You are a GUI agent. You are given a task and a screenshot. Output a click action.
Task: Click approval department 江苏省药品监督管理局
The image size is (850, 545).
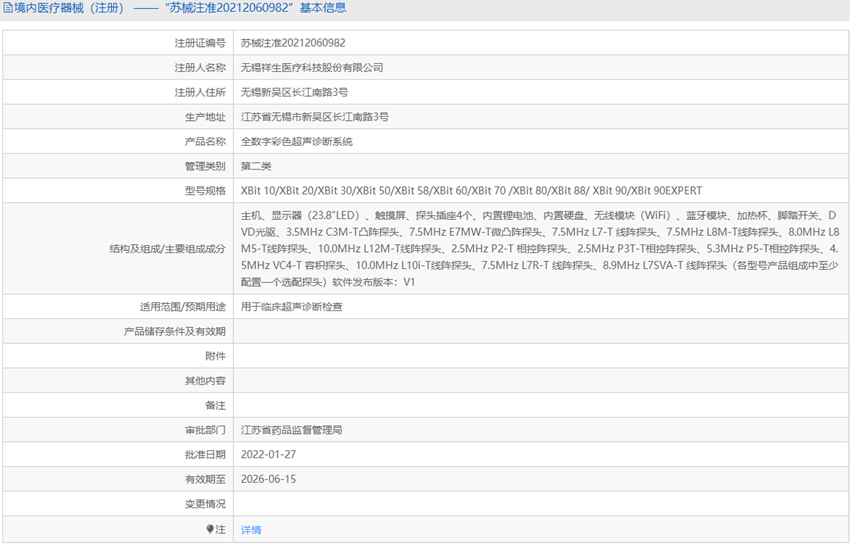tap(292, 430)
